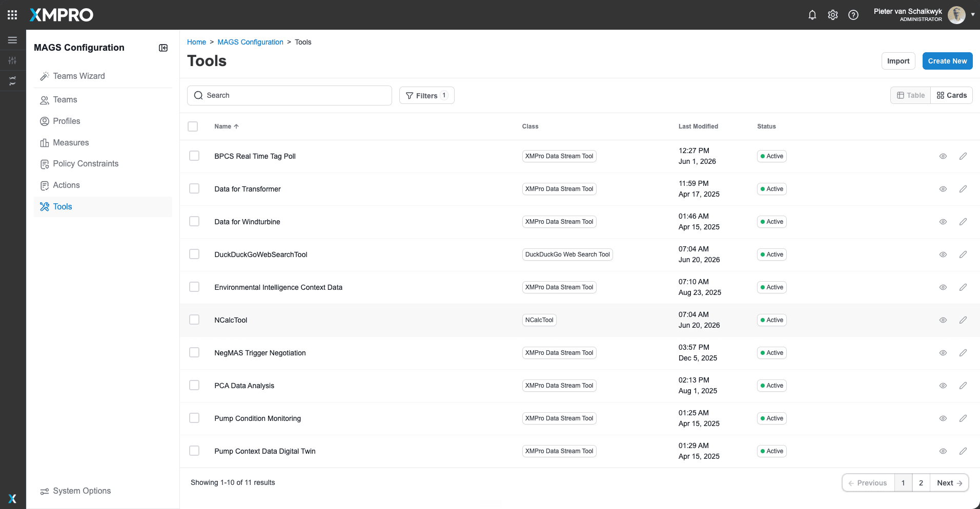The width and height of the screenshot is (980, 509).
Task: Collapse the MAGS Configuration sidebar panel
Action: pos(164,48)
